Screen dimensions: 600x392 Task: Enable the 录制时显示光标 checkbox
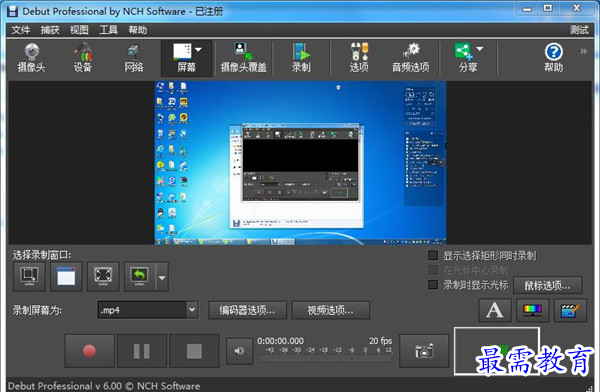coord(433,284)
